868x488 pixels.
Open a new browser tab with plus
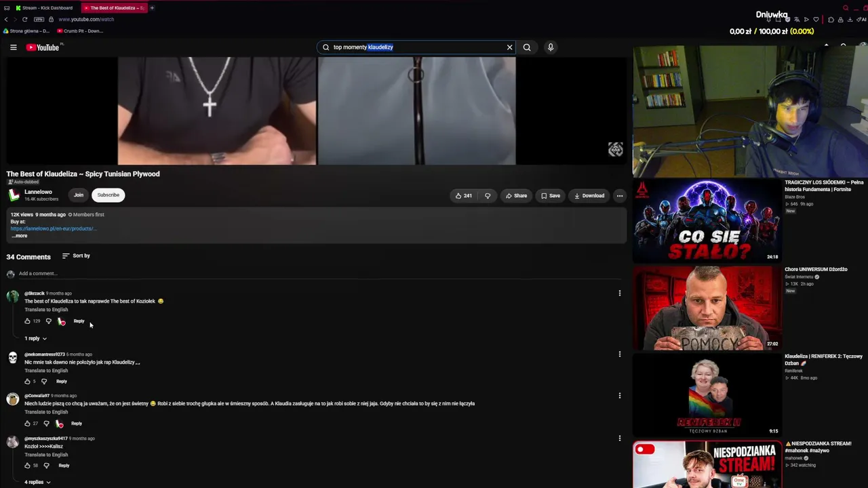[x=152, y=8]
